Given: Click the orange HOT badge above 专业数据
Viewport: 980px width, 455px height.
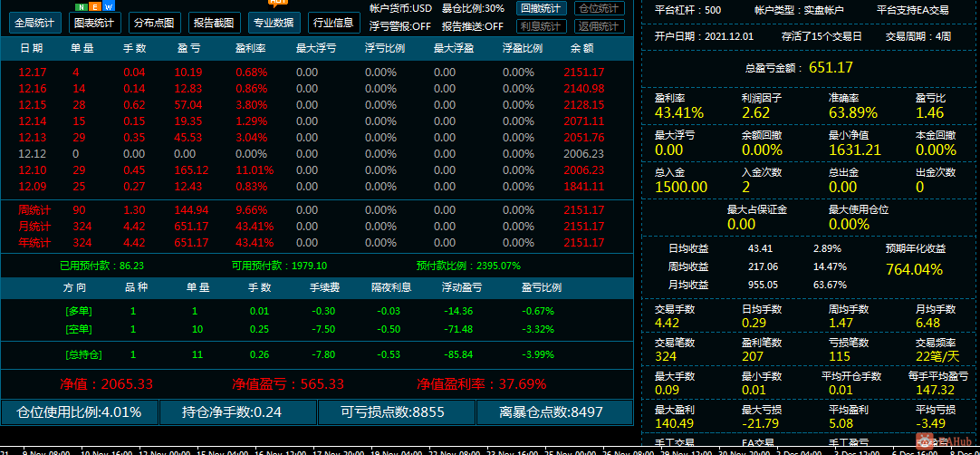Looking at the screenshot, I should click(x=278, y=2).
